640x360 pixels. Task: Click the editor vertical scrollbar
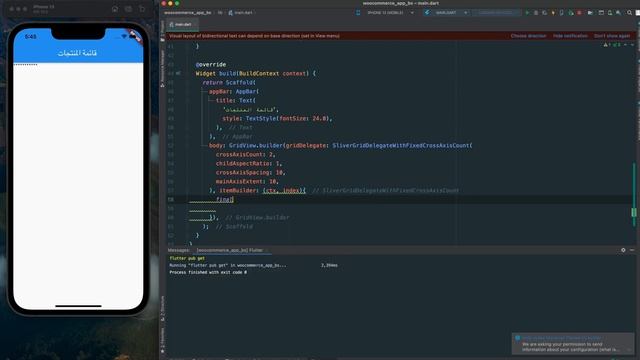point(634,196)
